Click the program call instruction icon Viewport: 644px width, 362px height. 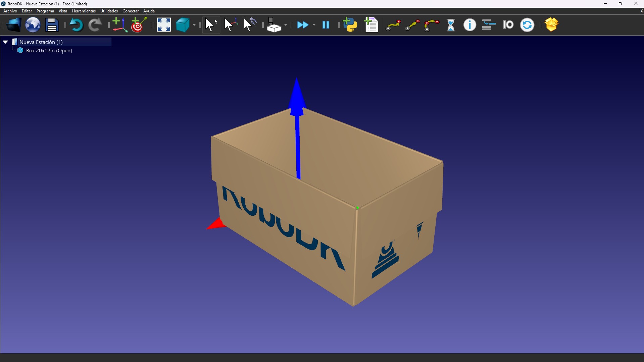coord(489,25)
